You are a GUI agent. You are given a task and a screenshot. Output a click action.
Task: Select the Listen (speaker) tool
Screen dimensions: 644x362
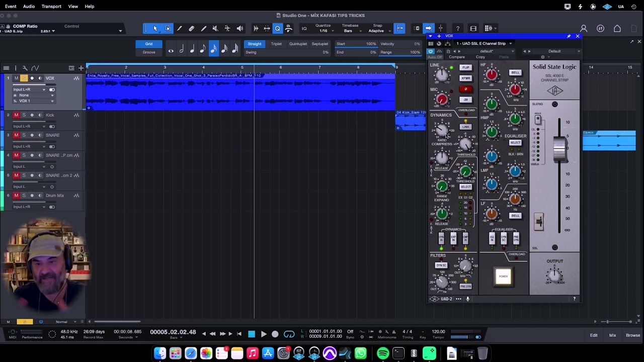[240, 29]
